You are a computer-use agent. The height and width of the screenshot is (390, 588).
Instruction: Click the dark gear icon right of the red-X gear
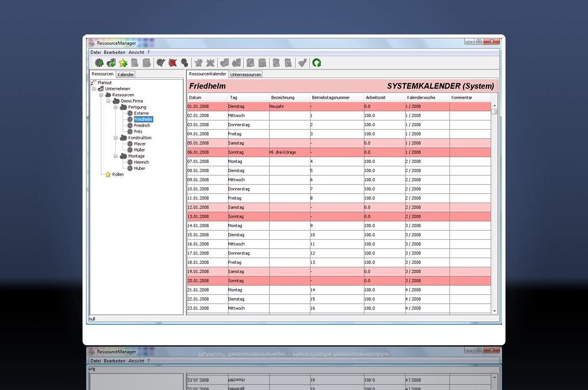[x=185, y=63]
